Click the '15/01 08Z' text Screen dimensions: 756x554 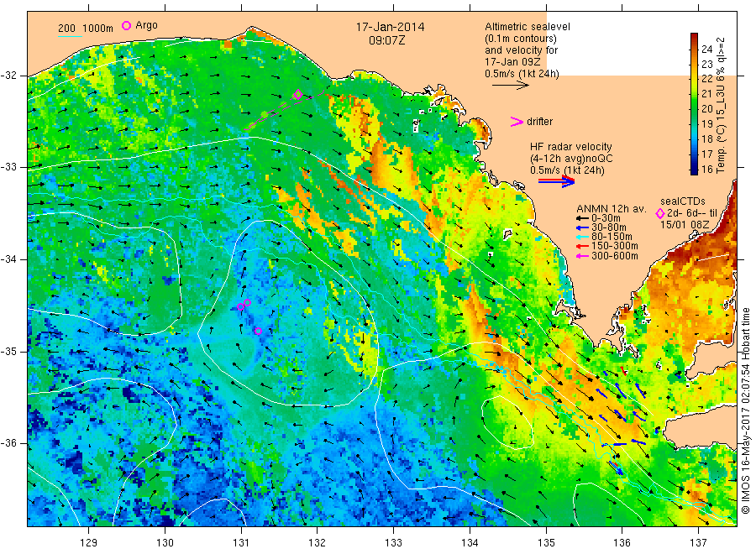click(x=684, y=225)
